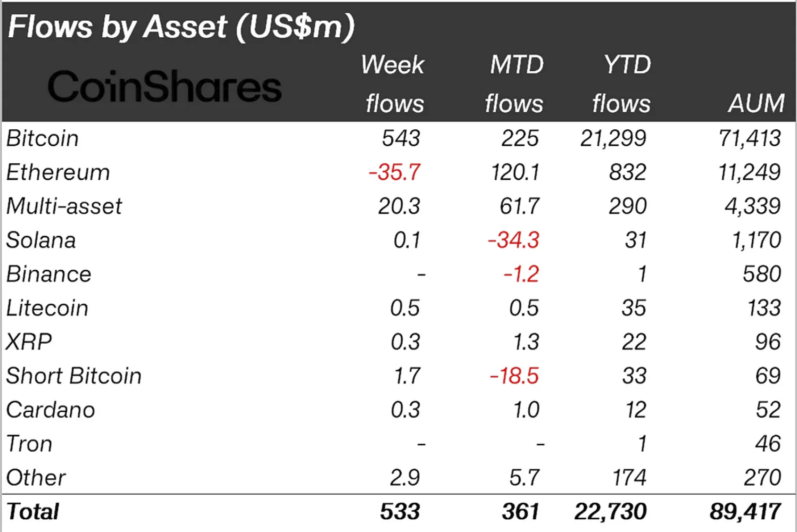Click the CoinShares logo
Viewport: 797px width, 532px height.
pyautogui.click(x=164, y=87)
